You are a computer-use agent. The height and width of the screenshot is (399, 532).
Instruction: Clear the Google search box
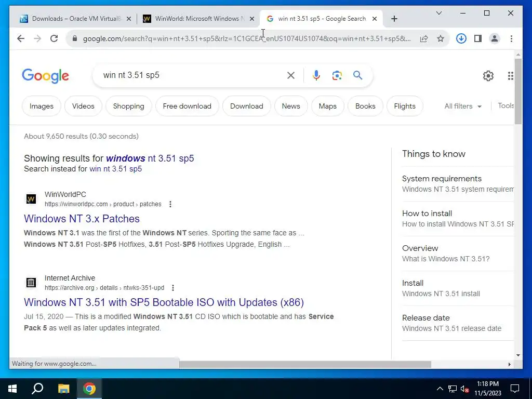[x=291, y=75]
